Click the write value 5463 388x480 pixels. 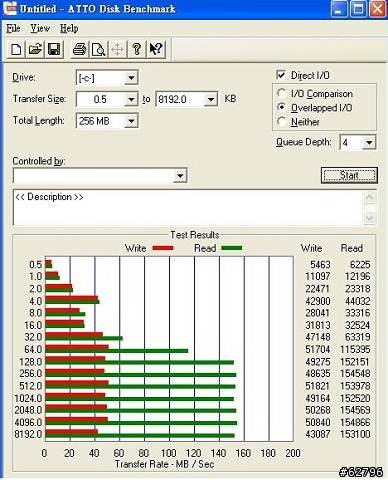(x=320, y=265)
